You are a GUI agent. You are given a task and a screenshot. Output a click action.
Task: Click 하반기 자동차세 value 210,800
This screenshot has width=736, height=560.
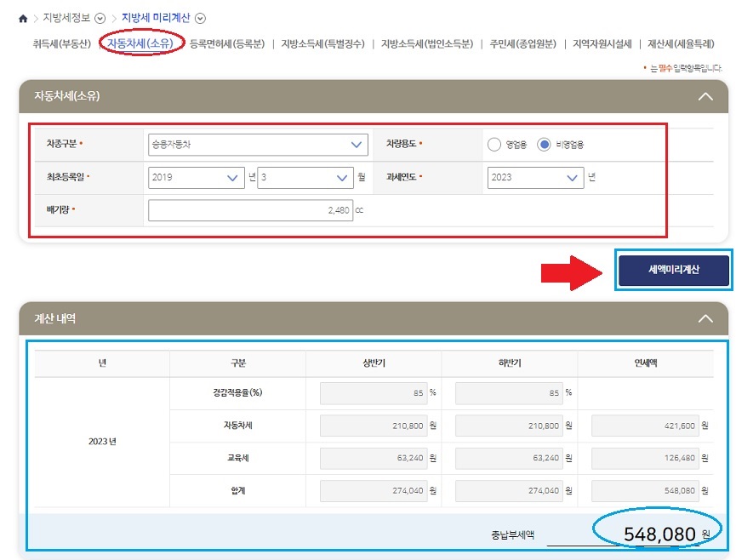tap(510, 426)
